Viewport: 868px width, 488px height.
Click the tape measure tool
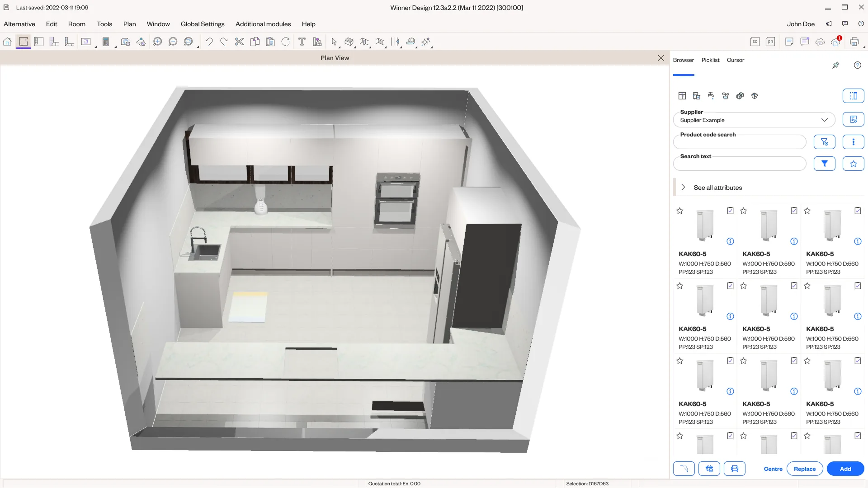pyautogui.click(x=410, y=42)
